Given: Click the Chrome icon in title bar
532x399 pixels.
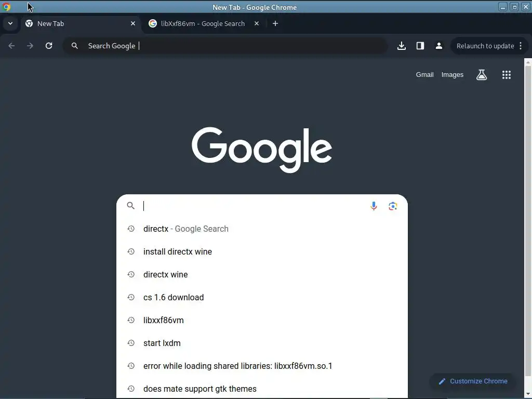Looking at the screenshot, I should (6, 7).
